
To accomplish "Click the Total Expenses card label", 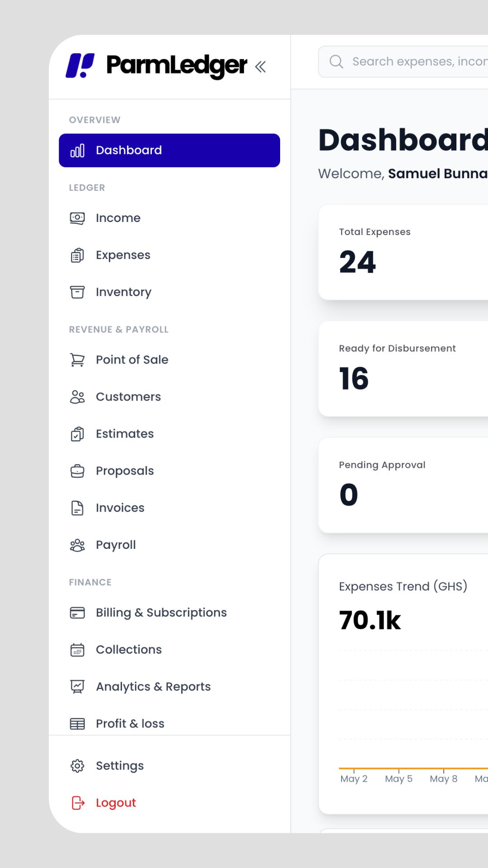I will tap(375, 232).
